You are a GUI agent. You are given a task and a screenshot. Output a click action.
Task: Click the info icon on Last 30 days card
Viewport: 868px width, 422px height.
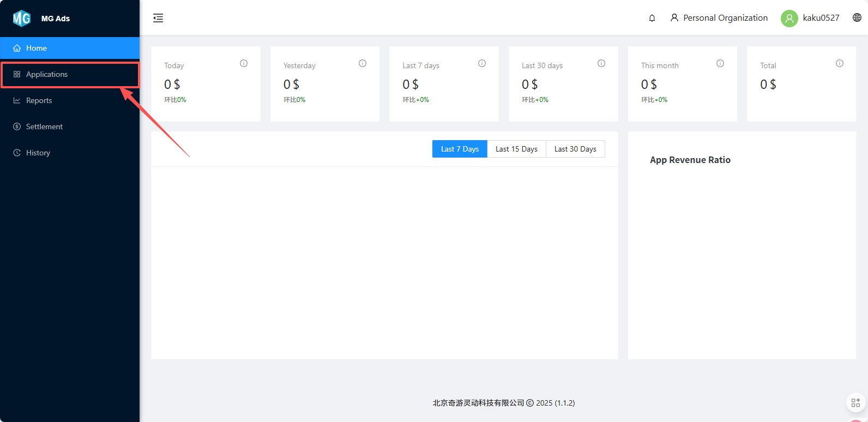[601, 63]
